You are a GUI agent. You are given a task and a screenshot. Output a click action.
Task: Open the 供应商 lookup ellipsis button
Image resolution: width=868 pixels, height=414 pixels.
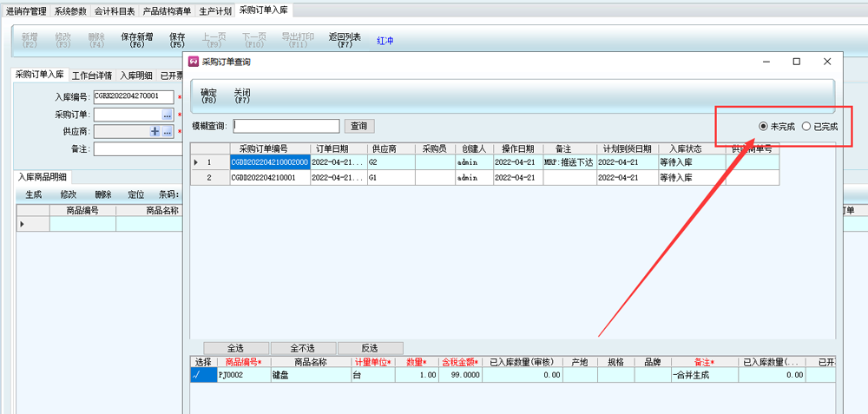coord(168,132)
